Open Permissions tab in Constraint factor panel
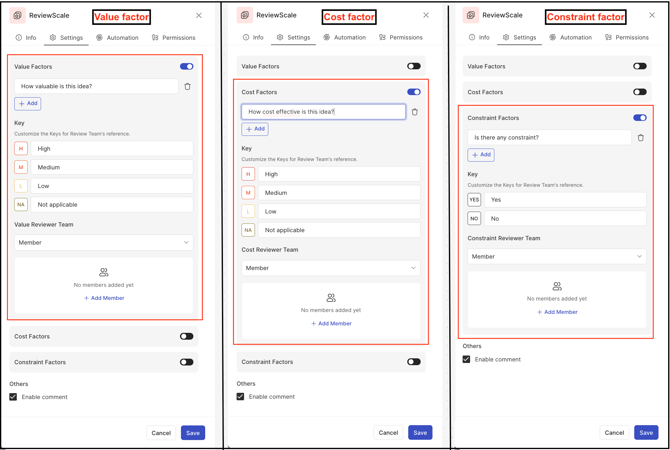The image size is (670, 450). tap(626, 38)
